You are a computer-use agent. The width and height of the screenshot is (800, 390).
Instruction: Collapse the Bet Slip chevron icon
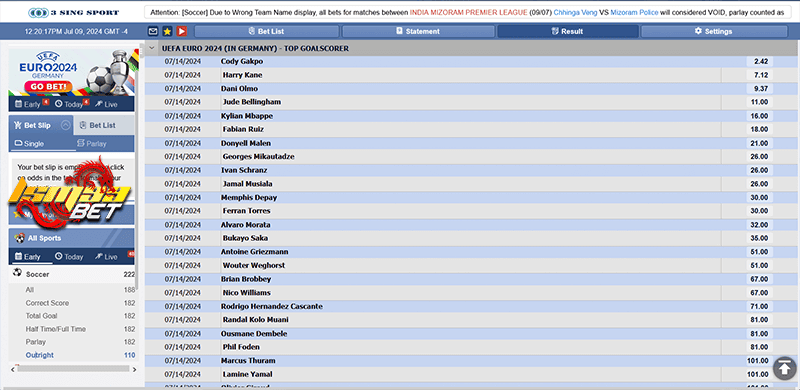point(66,125)
